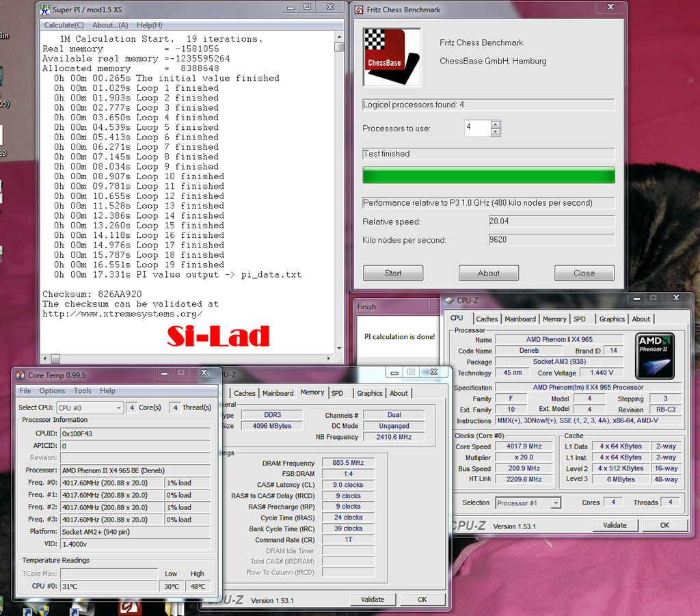700x616 pixels.
Task: Select the CPU tab in CPU-Z
Action: click(x=457, y=318)
